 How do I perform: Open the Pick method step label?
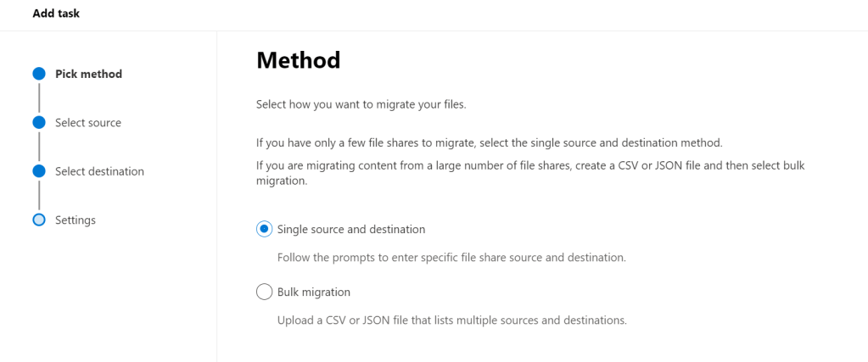pos(88,74)
